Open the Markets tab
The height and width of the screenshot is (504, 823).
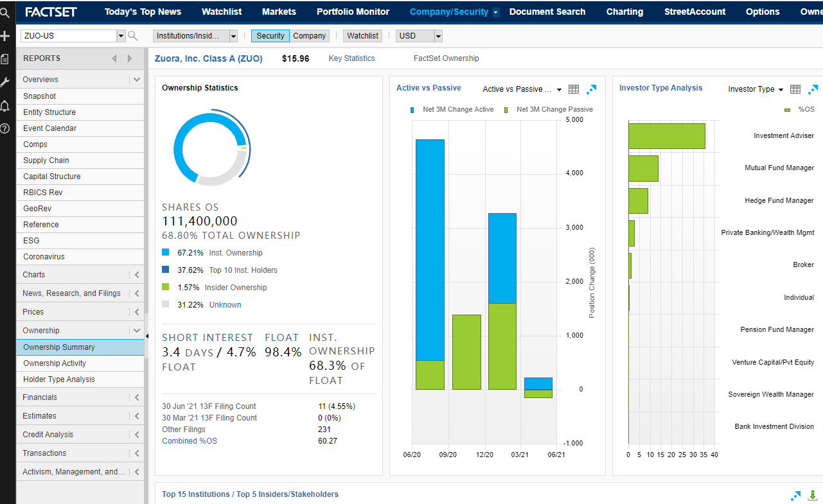pyautogui.click(x=279, y=12)
